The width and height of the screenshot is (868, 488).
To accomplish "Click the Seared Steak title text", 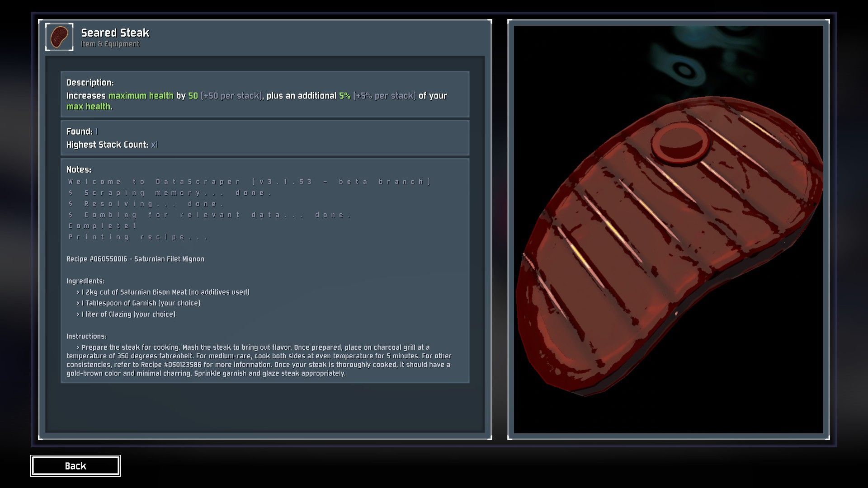I will (x=115, y=33).
